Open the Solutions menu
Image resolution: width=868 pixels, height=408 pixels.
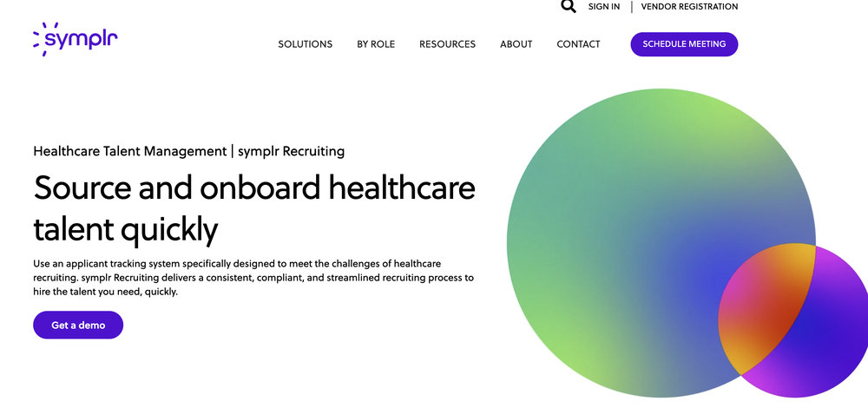[305, 44]
